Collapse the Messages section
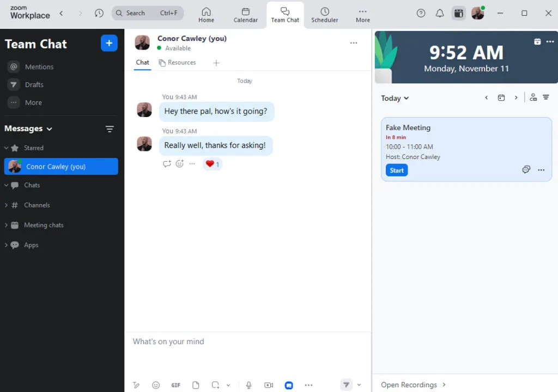The width and height of the screenshot is (558, 392). [x=50, y=128]
